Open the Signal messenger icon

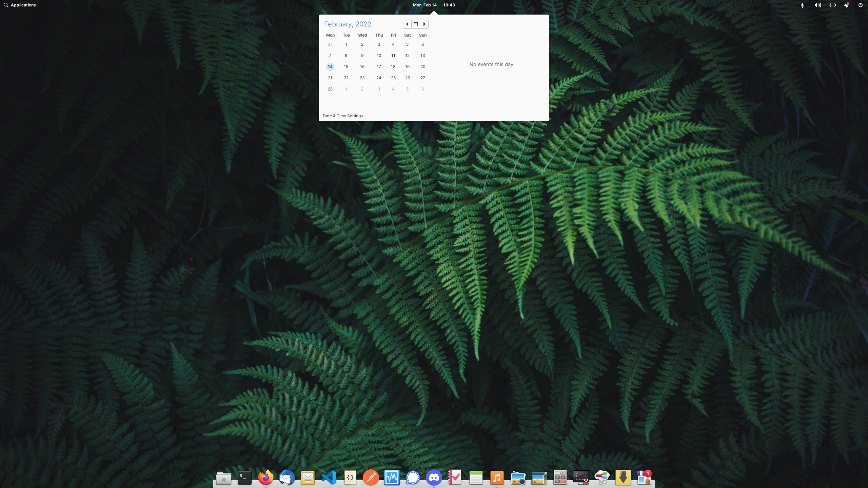click(413, 478)
